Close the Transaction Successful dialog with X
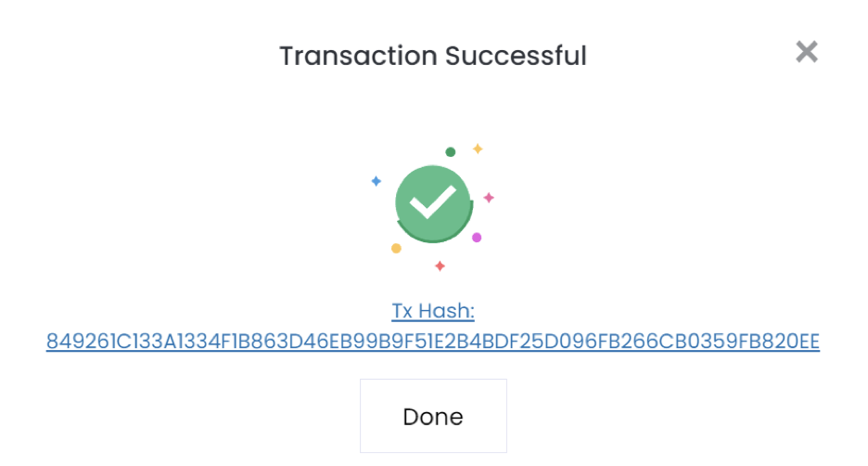 pyautogui.click(x=807, y=52)
